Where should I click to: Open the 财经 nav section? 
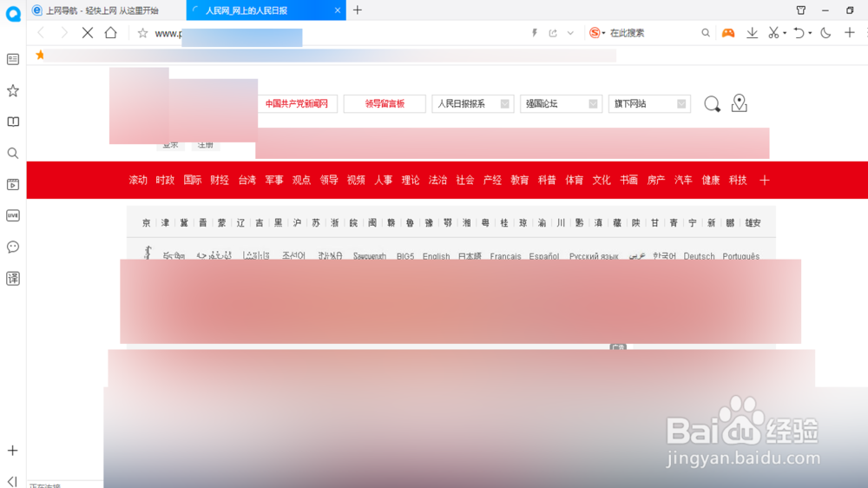(x=220, y=180)
